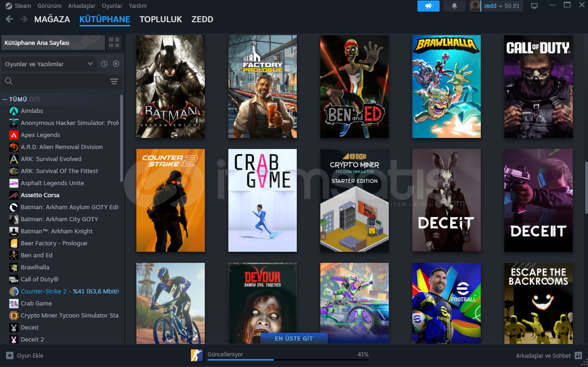
Task: Select the KÜTÜPHANE tab
Action: (x=105, y=19)
